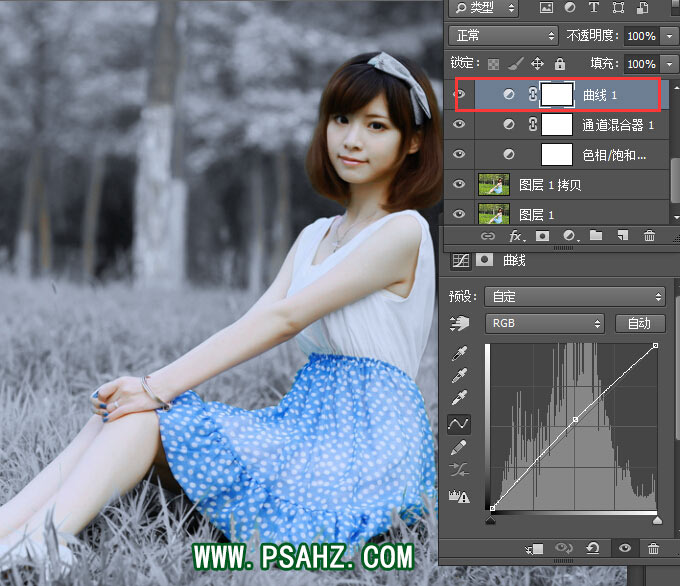This screenshot has width=680, height=586.
Task: Switch to the mask view in Properties
Action: tap(483, 260)
